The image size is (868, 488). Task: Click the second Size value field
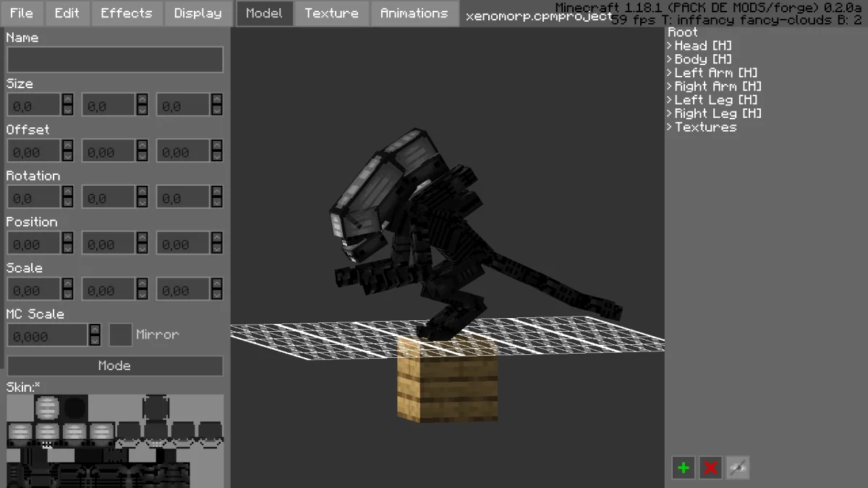point(109,105)
